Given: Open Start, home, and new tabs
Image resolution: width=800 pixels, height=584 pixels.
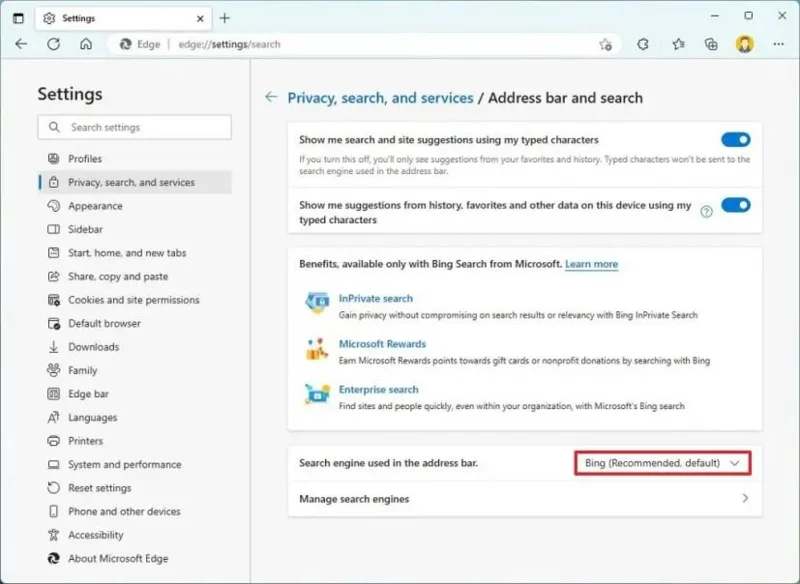Looking at the screenshot, I should point(135,253).
